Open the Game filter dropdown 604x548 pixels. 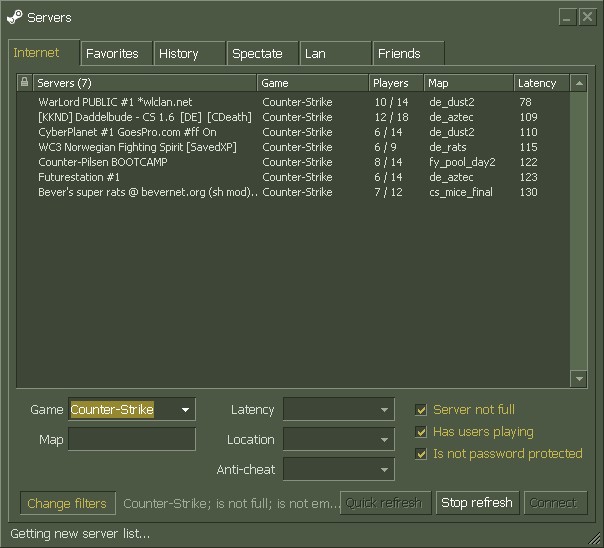pos(132,409)
